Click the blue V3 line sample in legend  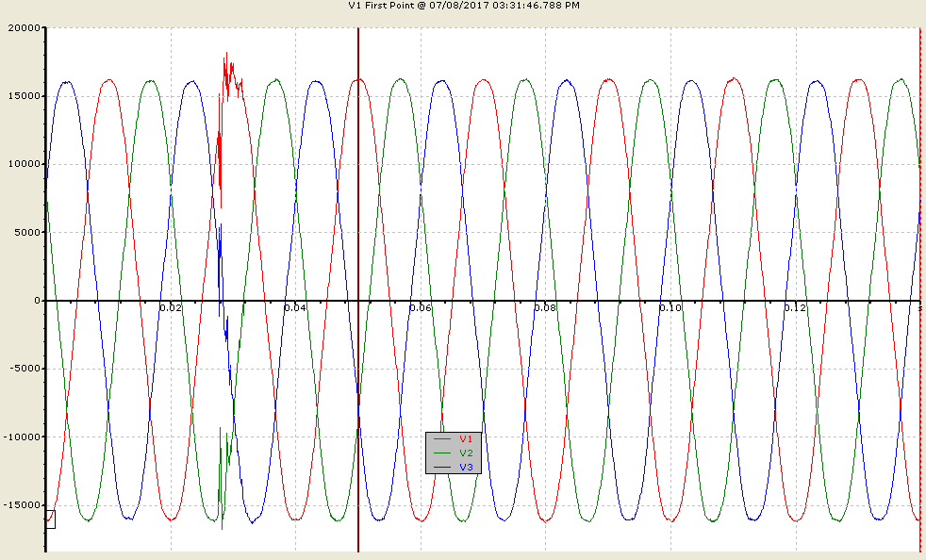point(442,468)
